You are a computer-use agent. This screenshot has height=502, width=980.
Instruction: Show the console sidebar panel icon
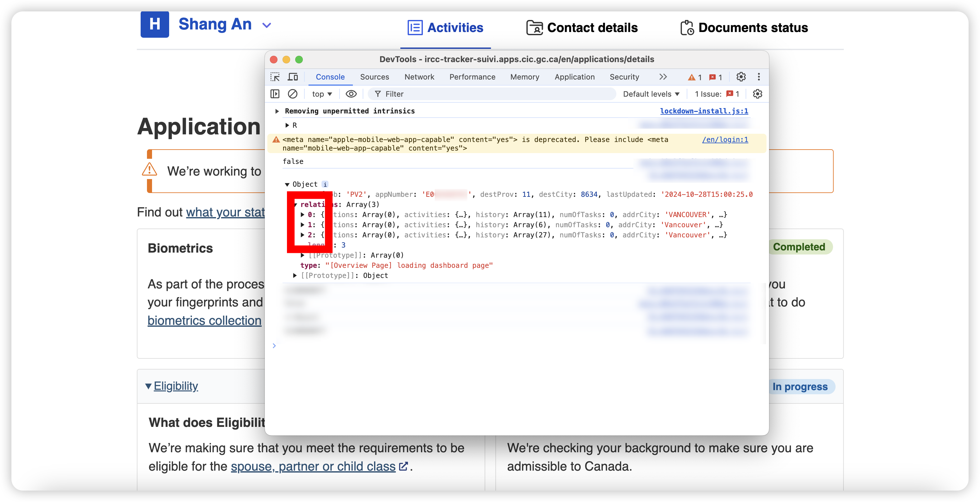[275, 93]
